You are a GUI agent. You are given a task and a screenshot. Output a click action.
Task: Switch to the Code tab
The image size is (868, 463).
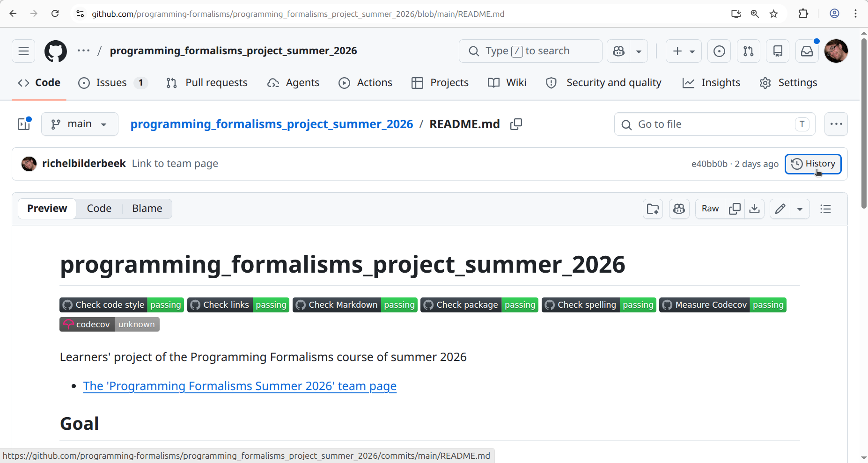pos(39,83)
